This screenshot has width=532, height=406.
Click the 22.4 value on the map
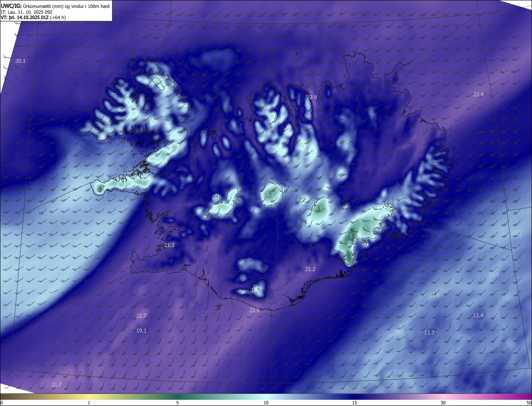[x=478, y=95]
